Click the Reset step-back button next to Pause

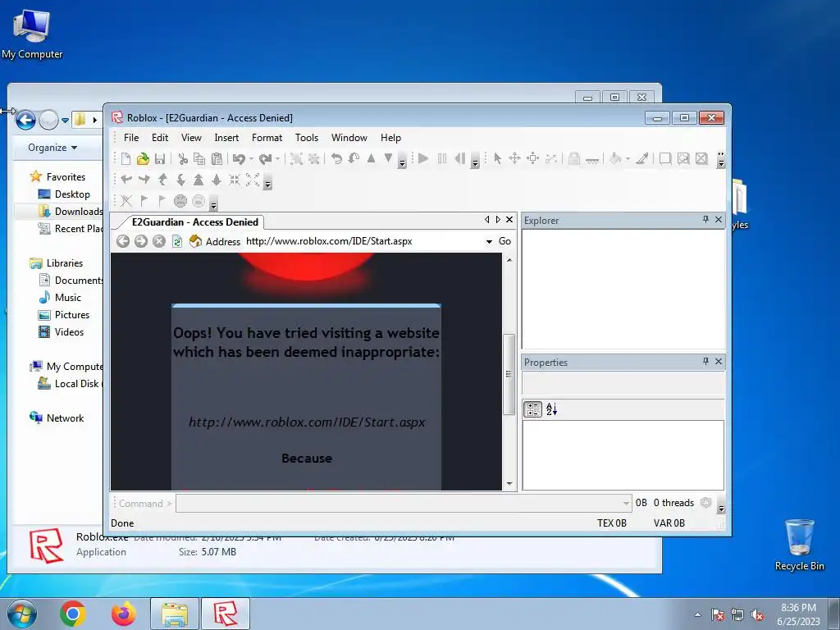pos(459,158)
